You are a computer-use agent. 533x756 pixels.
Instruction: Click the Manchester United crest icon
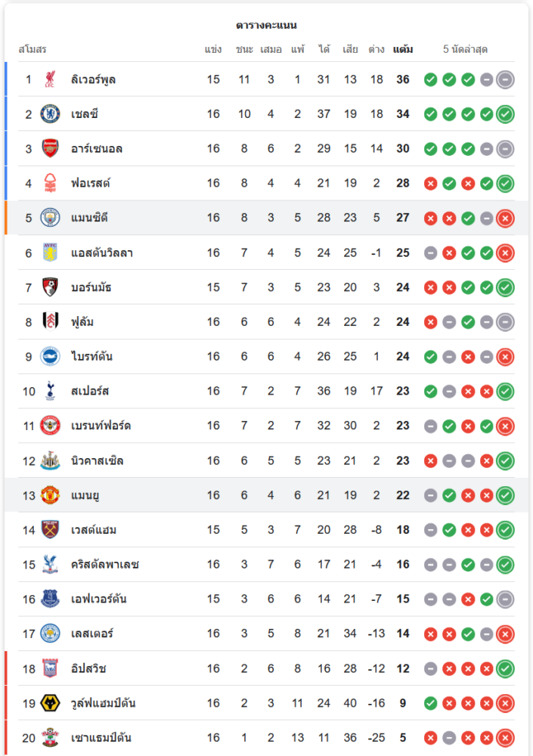(50, 495)
